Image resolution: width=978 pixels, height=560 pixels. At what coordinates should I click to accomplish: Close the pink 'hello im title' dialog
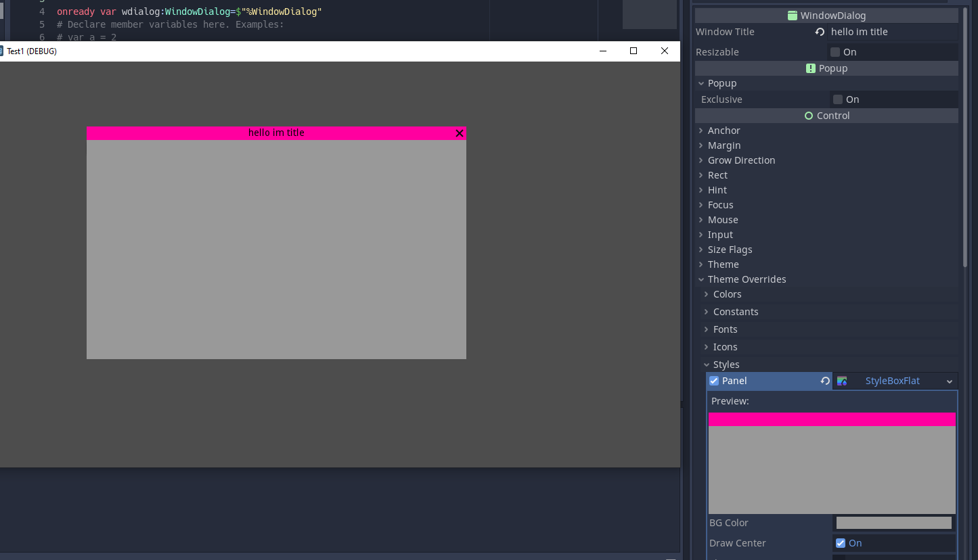tap(460, 133)
